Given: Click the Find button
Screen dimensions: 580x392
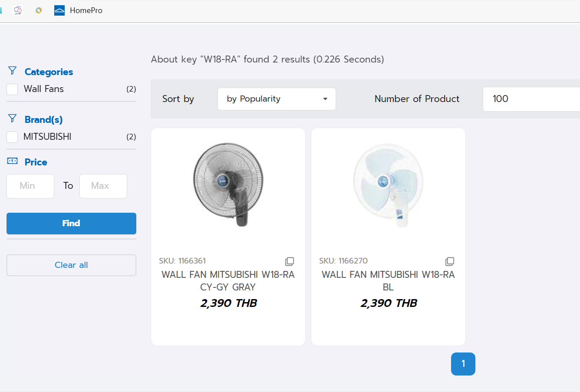Looking at the screenshot, I should pyautogui.click(x=71, y=224).
